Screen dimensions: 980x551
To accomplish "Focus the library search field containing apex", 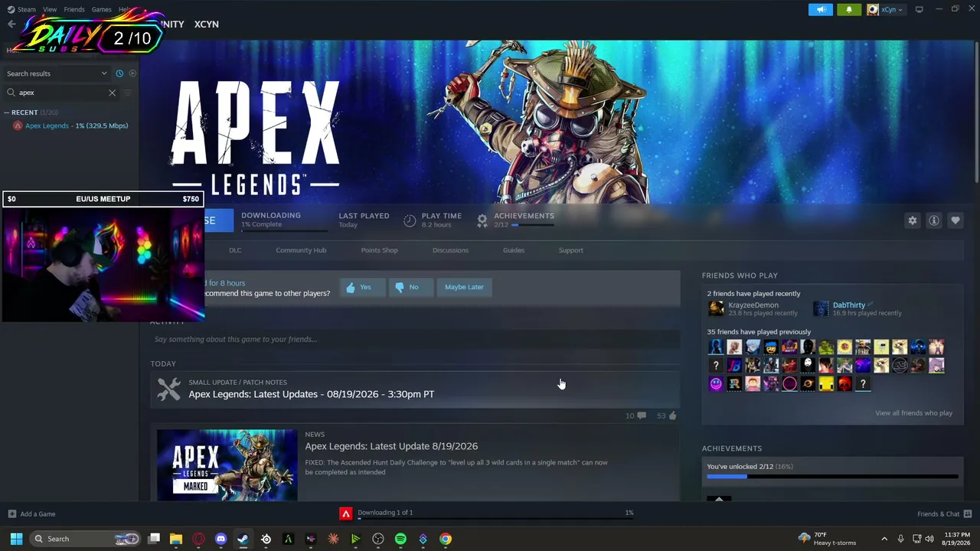I will pos(61,93).
